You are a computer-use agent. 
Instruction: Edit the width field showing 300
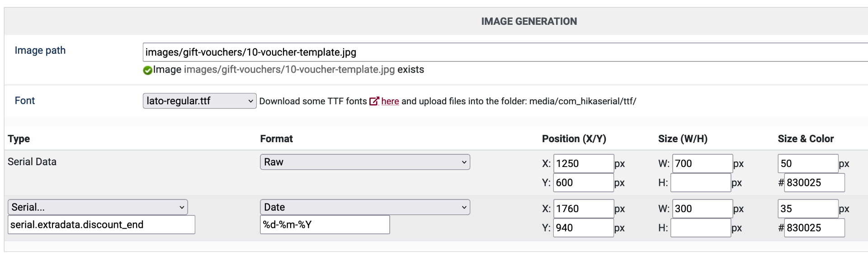(x=702, y=209)
